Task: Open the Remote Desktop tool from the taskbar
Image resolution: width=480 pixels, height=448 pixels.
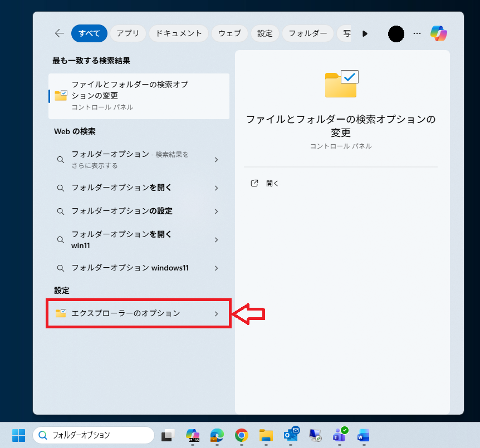Action: point(316,436)
